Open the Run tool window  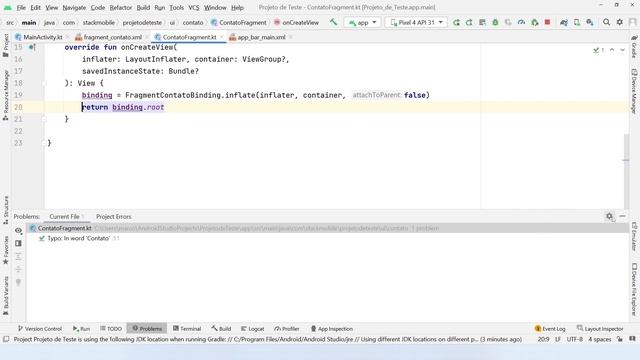tap(81, 329)
